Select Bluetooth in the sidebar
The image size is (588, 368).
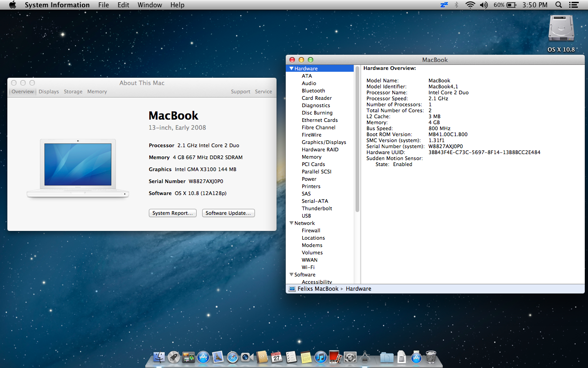[313, 91]
